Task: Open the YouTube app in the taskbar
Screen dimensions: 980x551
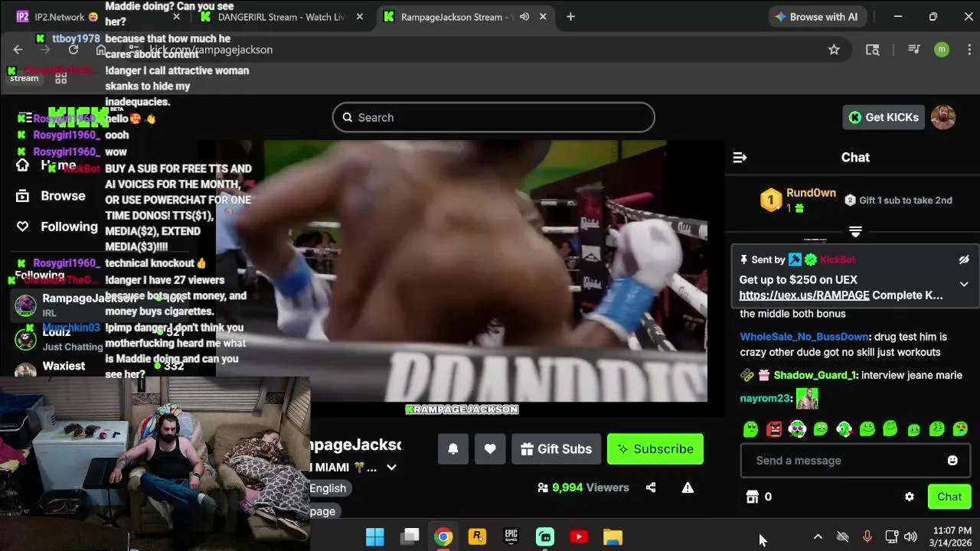Action: click(x=579, y=536)
